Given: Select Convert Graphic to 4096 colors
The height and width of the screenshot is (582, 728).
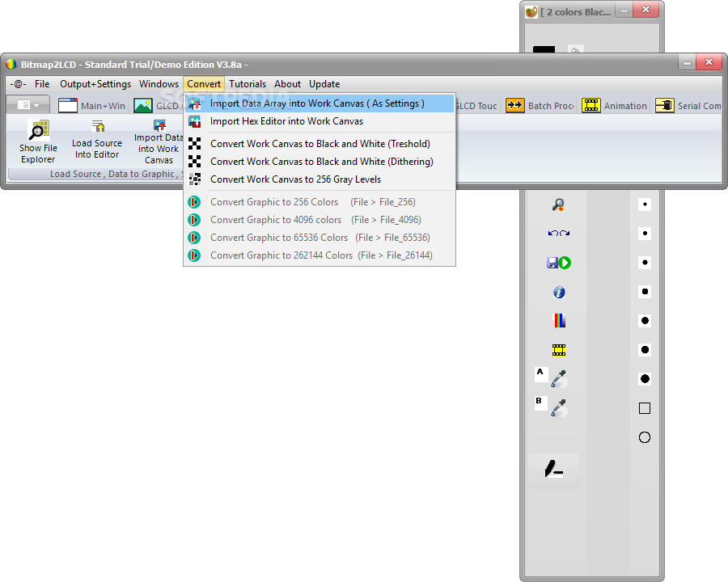Looking at the screenshot, I should (x=320, y=220).
